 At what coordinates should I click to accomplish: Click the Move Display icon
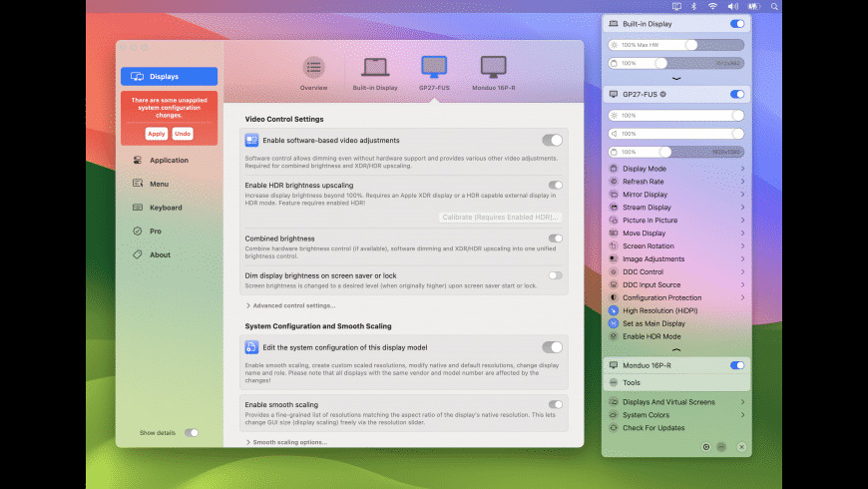coord(614,234)
